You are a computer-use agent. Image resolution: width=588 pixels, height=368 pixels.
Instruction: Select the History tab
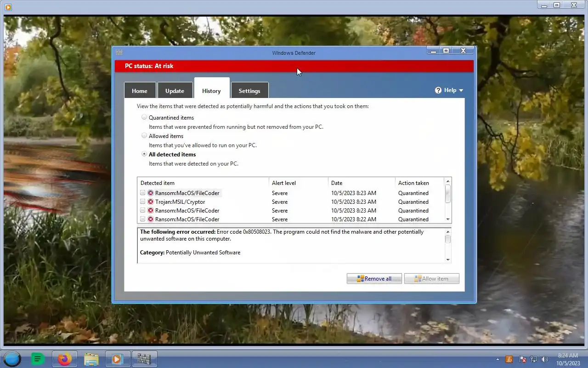pos(211,88)
